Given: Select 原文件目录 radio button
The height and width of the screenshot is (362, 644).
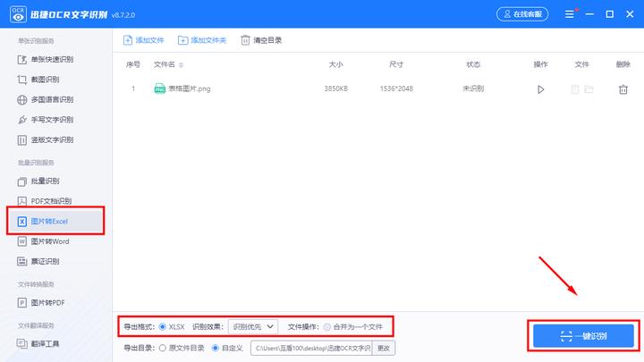Looking at the screenshot, I should coord(163,348).
